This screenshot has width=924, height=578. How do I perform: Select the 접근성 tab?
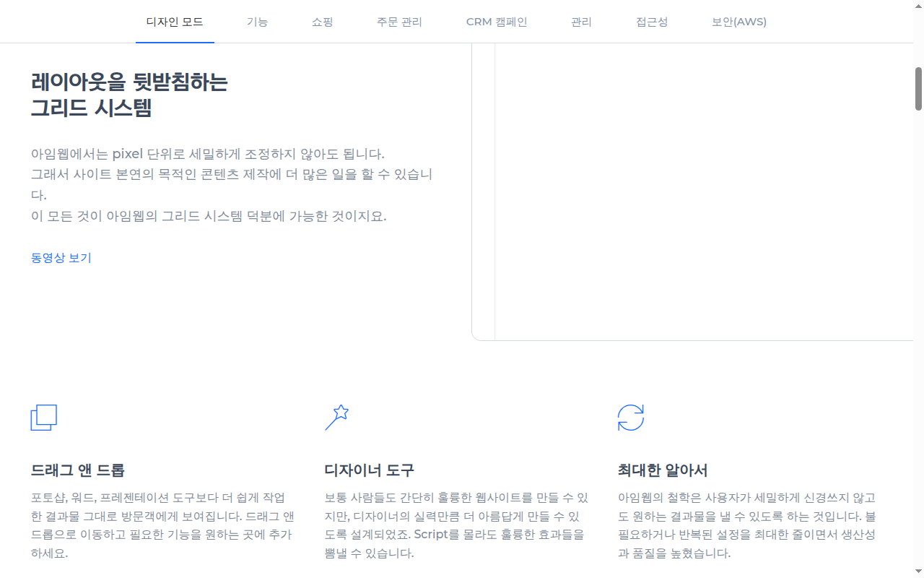(652, 22)
